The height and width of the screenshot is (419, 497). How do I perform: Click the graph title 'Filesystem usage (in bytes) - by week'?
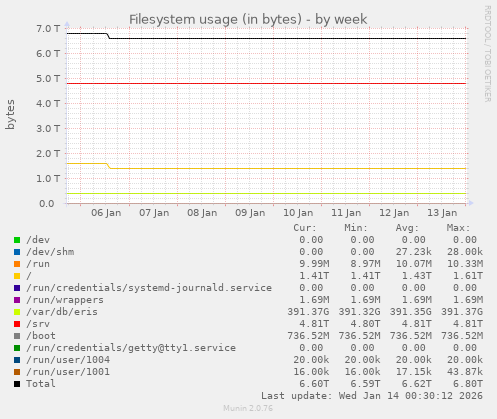pyautogui.click(x=248, y=19)
